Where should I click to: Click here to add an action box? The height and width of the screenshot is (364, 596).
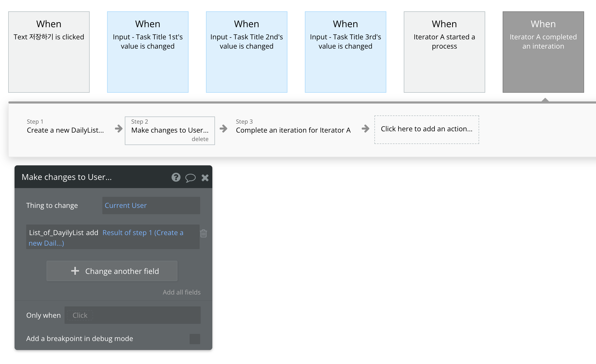click(427, 129)
